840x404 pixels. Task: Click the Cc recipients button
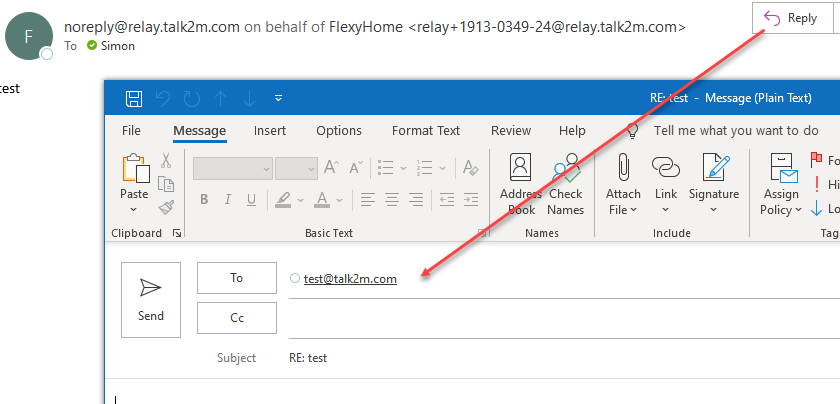coord(237,318)
